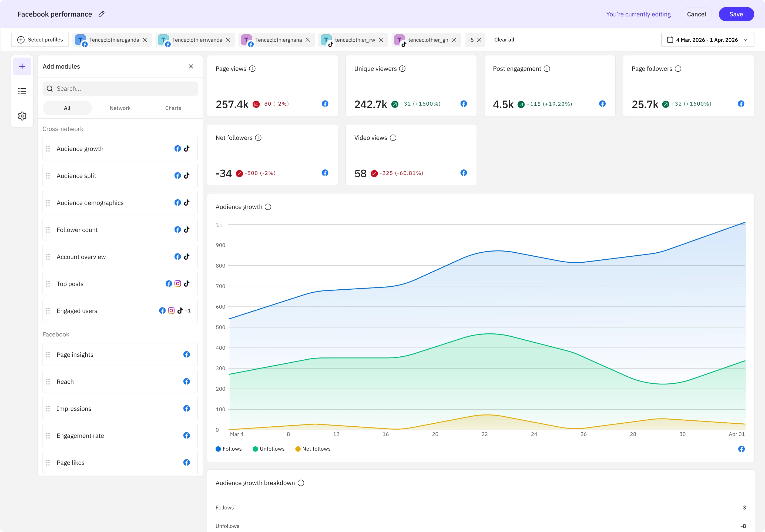Click Facebook icon on Video views card
The height and width of the screenshot is (532, 765).
pyautogui.click(x=464, y=173)
